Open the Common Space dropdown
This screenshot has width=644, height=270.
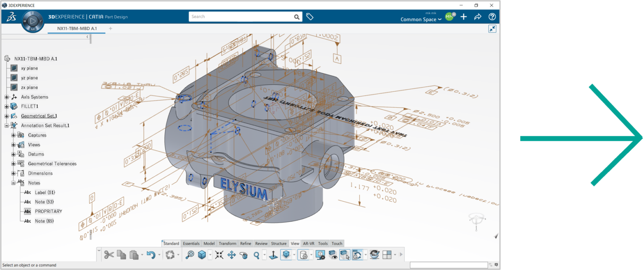click(421, 19)
